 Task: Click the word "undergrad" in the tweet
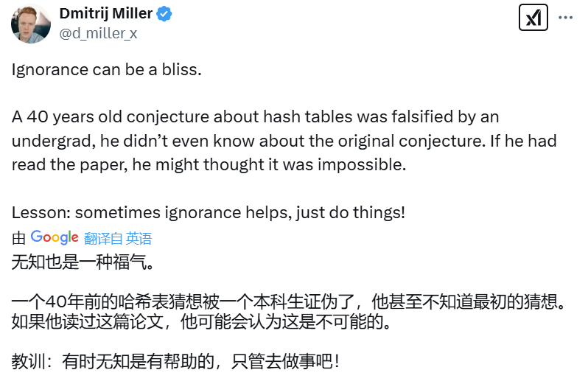pos(47,141)
